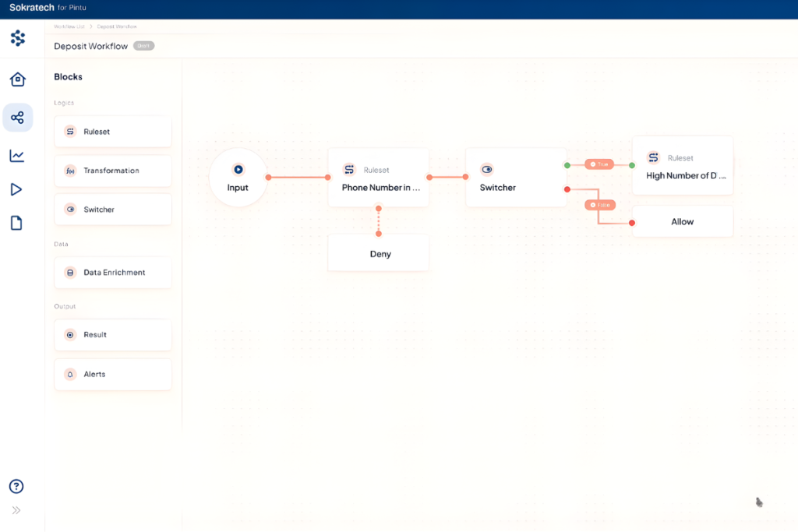Select the Ruleset block in Blocks panel
The image size is (798, 532).
coord(113,132)
